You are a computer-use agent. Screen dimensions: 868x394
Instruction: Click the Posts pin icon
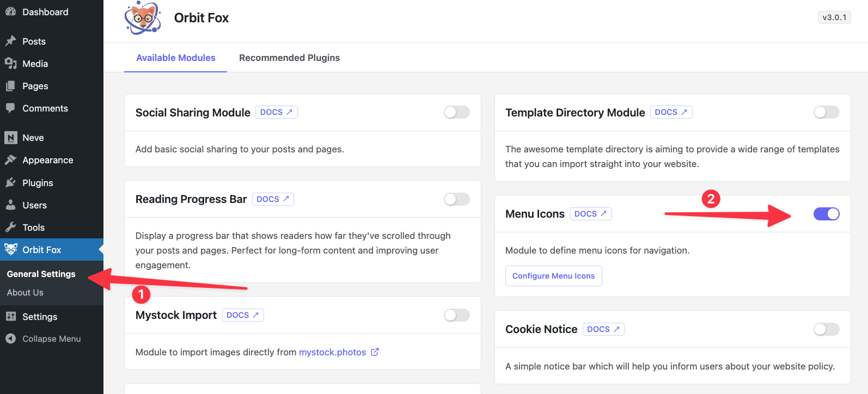point(10,41)
